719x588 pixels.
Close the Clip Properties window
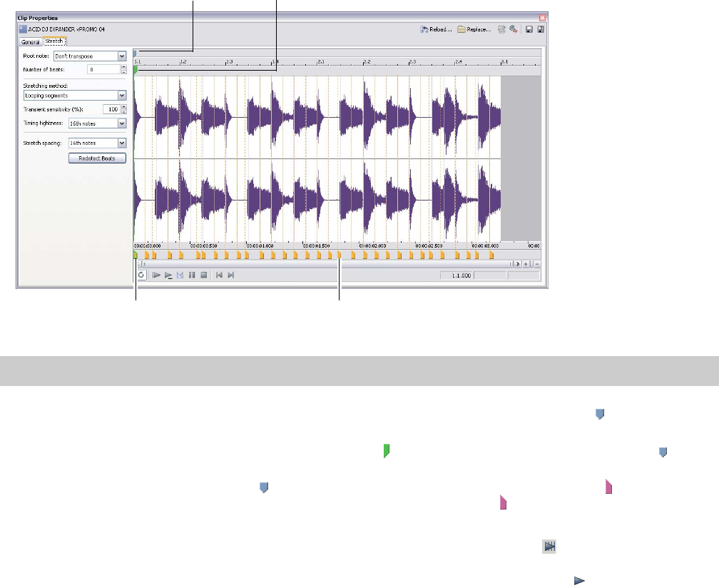[x=542, y=18]
